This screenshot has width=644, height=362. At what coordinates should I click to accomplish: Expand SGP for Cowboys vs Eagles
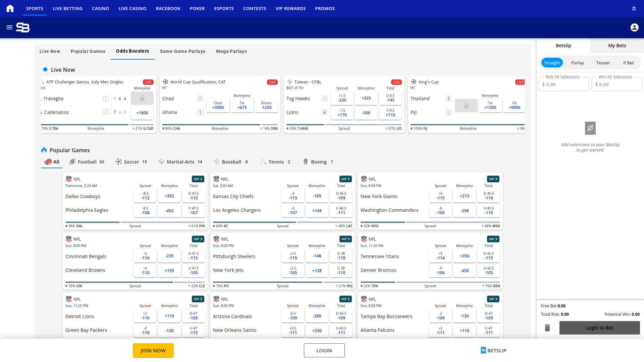click(x=197, y=179)
